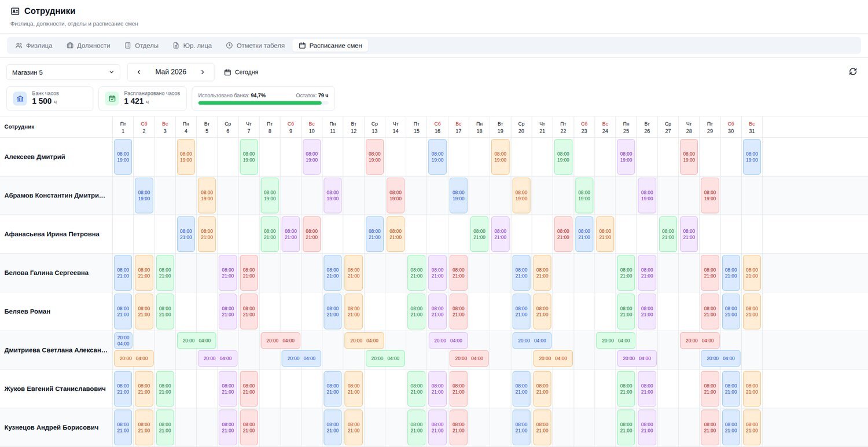The height and width of the screenshot is (447, 868).
Task: Select the Расписание смен tab
Action: tap(330, 45)
